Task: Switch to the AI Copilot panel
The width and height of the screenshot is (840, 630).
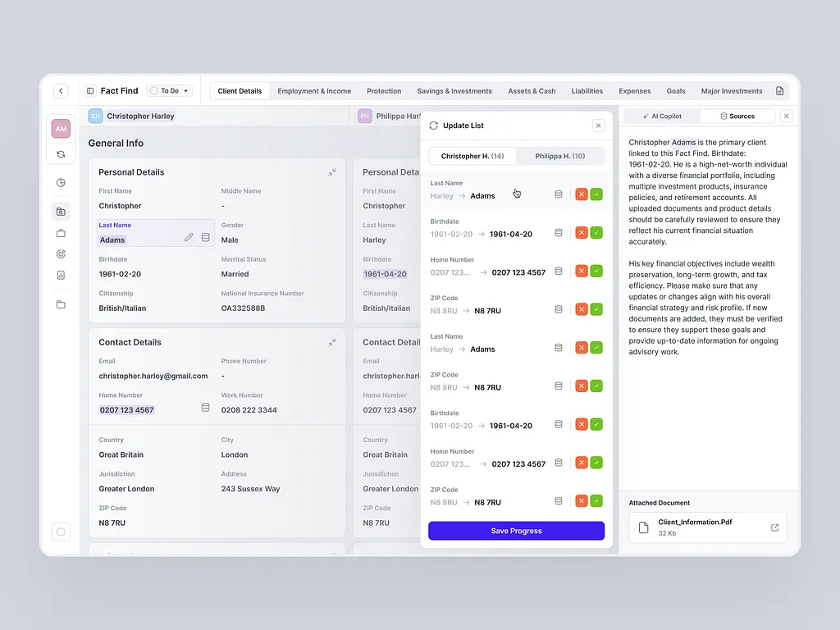Action: click(x=662, y=116)
